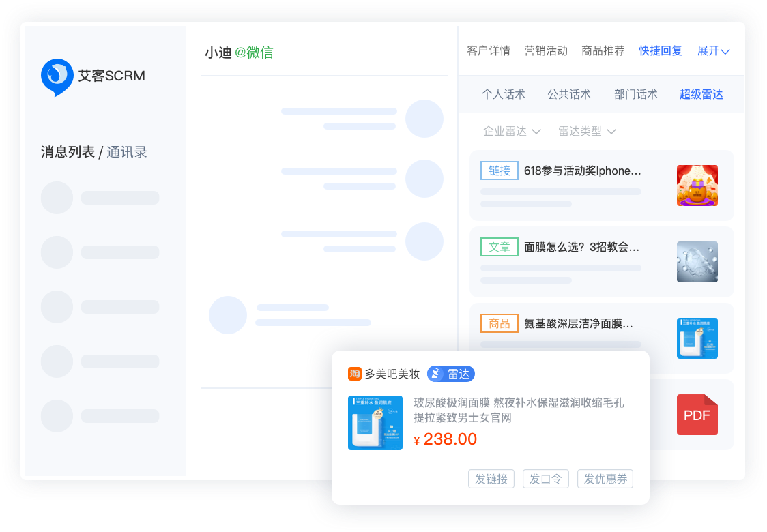
Task: Select the 超级雷达 tab
Action: (701, 95)
